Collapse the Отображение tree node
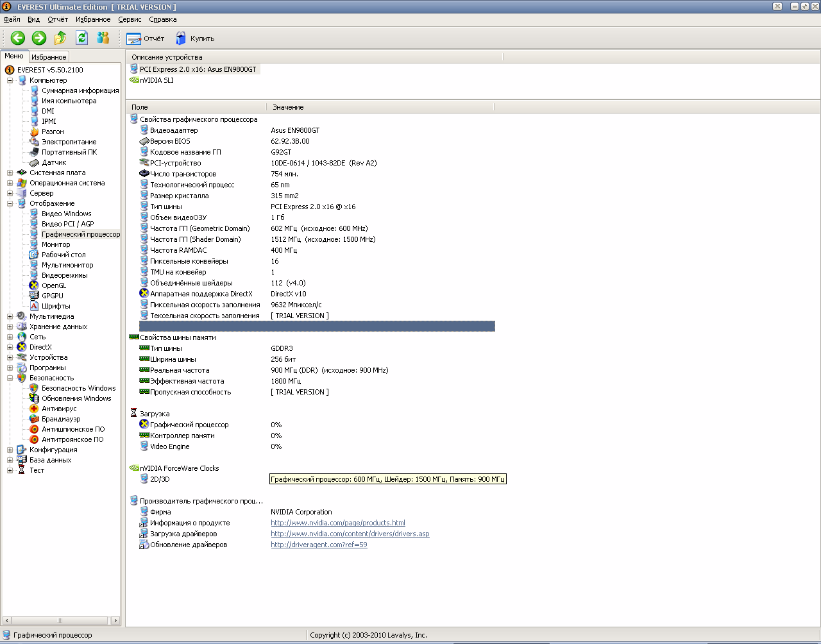The image size is (821, 644). (x=10, y=203)
